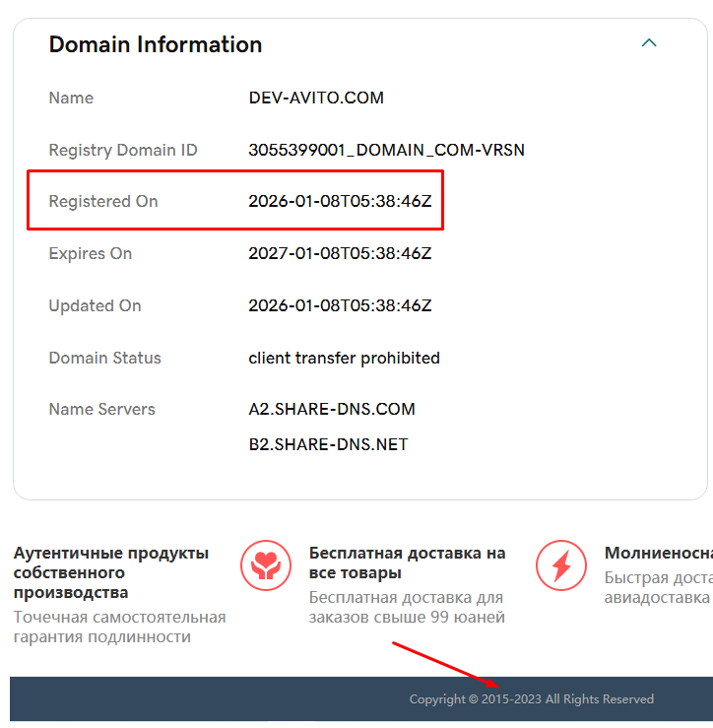Select the 3055399001_DOMAIN_COM-VRSN registry ID

click(x=387, y=150)
